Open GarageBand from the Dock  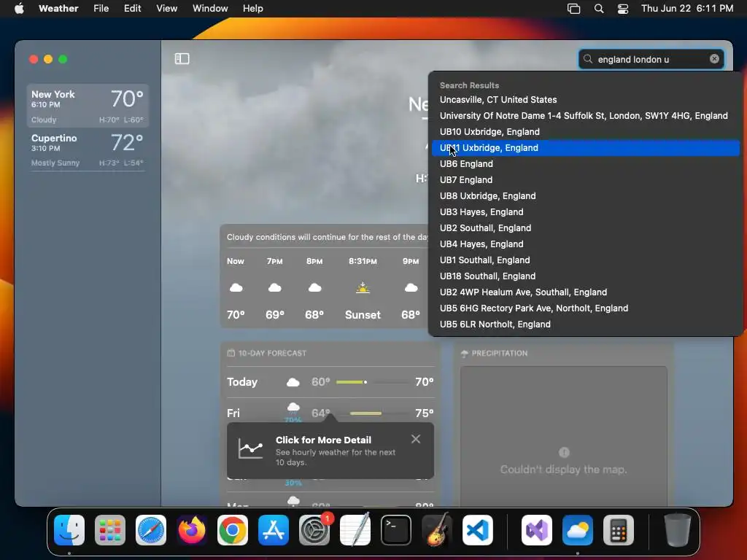[437, 530]
